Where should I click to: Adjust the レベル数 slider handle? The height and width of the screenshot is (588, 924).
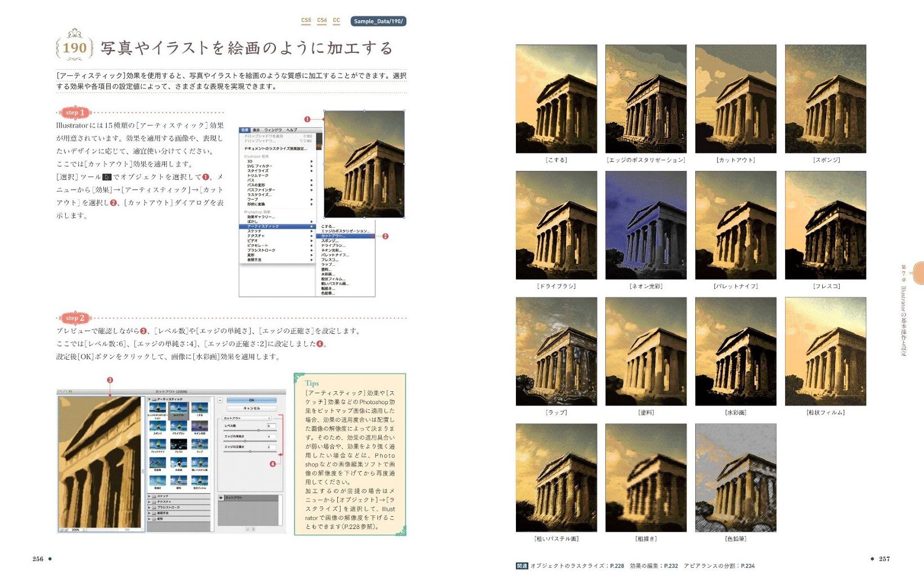(x=259, y=430)
